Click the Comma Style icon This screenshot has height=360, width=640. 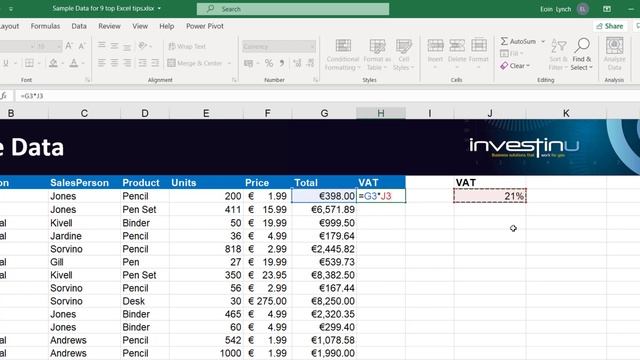coord(282,63)
